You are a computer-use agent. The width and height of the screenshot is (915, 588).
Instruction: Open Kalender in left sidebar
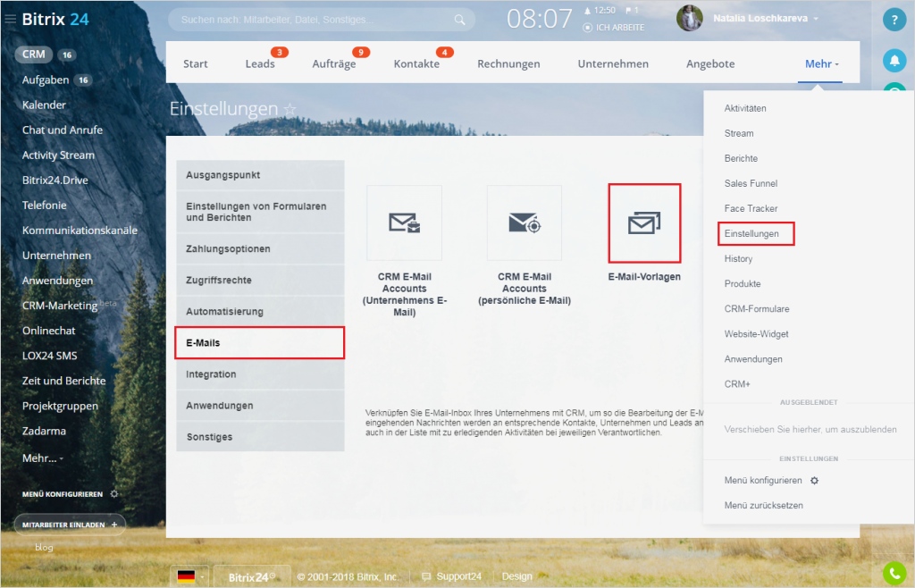(x=44, y=105)
